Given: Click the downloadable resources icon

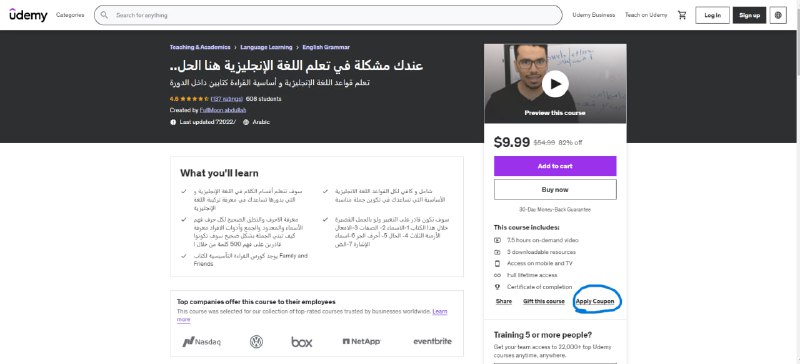Looking at the screenshot, I should tap(497, 252).
